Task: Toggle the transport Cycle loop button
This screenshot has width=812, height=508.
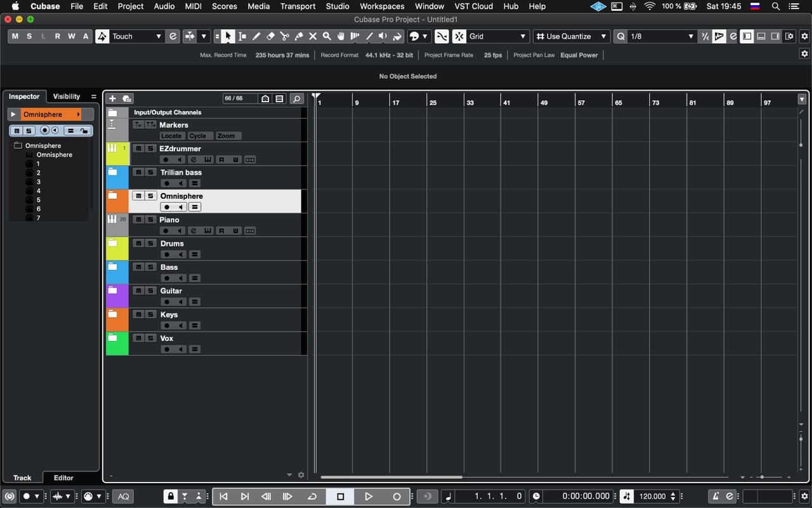Action: (x=312, y=497)
